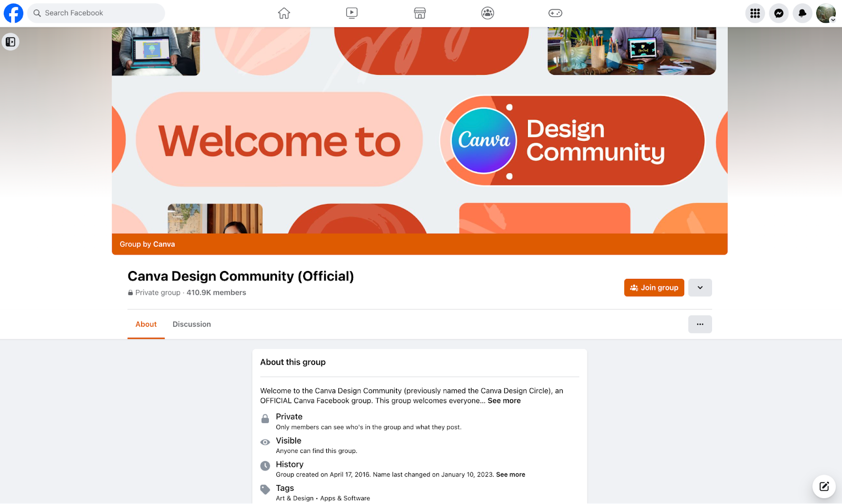Toggle the left sidebar panel icon
This screenshot has width=842, height=504.
point(11,42)
